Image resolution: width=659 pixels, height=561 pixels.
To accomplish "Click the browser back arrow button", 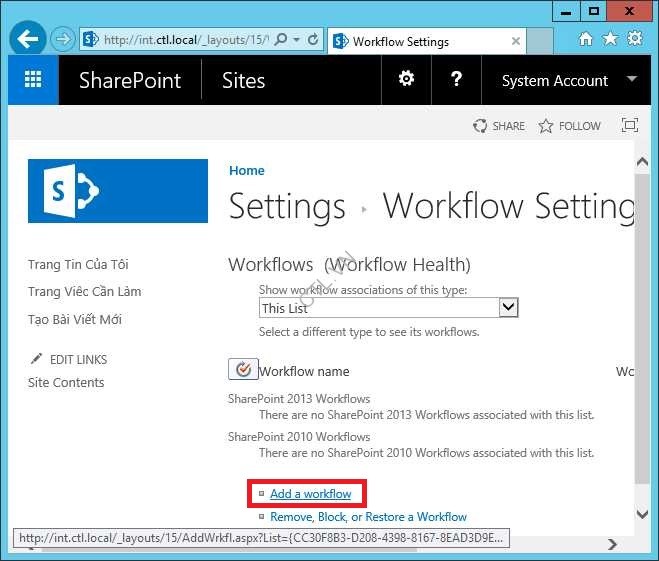I will pos(28,40).
